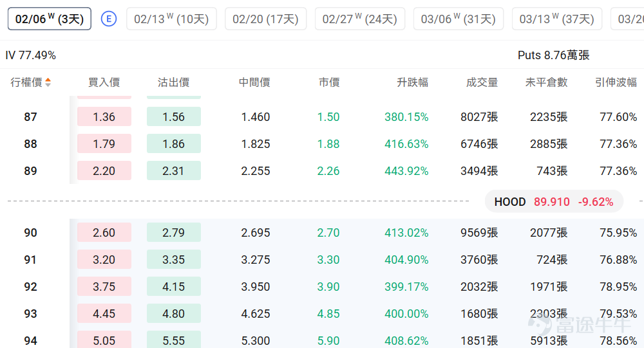Viewport: 644px width, 348px height.
Task: Click the 1.79 bid price cell
Action: point(104,143)
